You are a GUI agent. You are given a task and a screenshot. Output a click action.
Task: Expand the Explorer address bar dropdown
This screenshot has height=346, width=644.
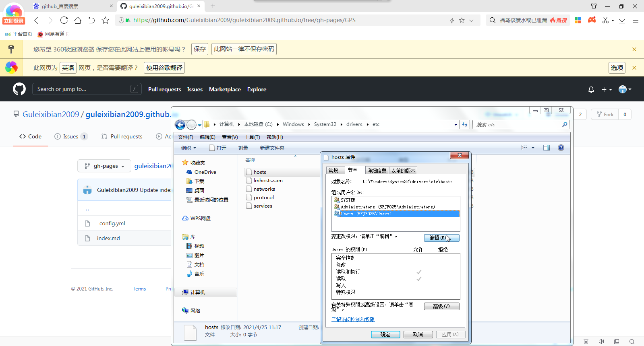coord(456,125)
